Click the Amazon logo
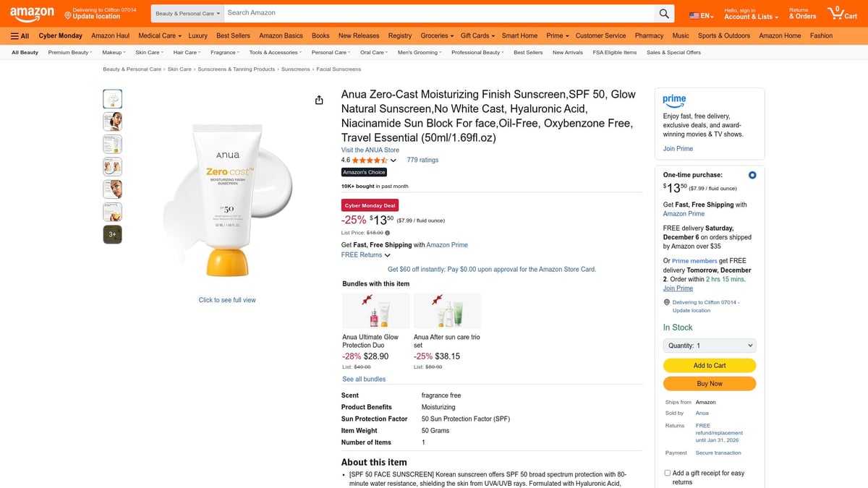The image size is (868, 488). pos(31,12)
